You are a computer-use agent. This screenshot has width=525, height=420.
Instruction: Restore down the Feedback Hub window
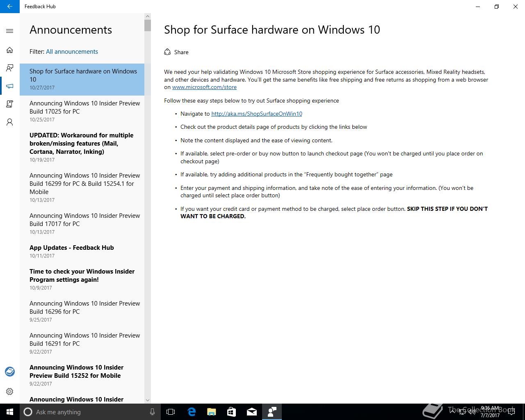[497, 7]
